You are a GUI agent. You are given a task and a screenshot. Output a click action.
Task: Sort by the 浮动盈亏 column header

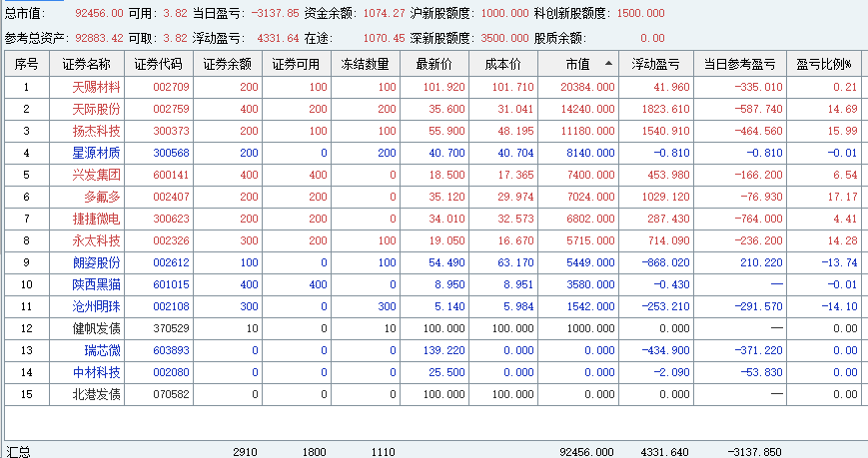656,64
